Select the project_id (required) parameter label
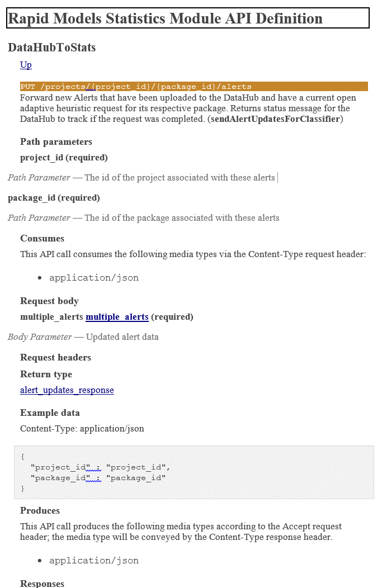 click(64, 158)
